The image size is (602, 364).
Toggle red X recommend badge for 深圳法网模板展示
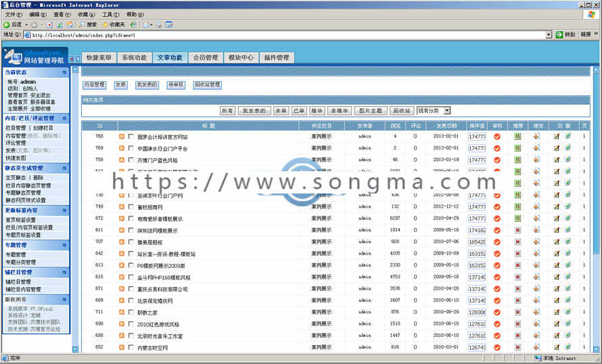click(x=517, y=231)
